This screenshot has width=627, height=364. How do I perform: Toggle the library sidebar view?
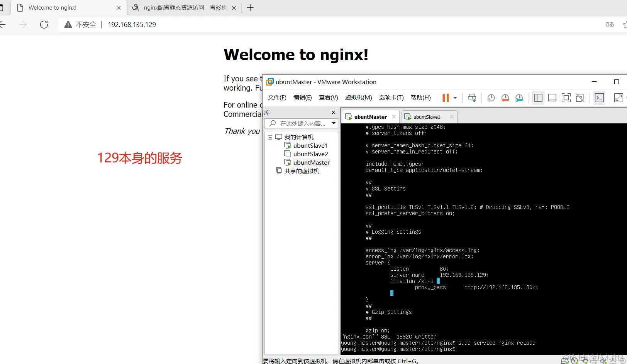pyautogui.click(x=538, y=98)
